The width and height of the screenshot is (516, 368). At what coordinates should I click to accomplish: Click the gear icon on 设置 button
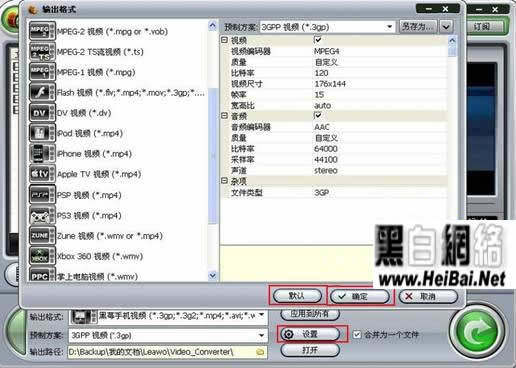tap(289, 334)
